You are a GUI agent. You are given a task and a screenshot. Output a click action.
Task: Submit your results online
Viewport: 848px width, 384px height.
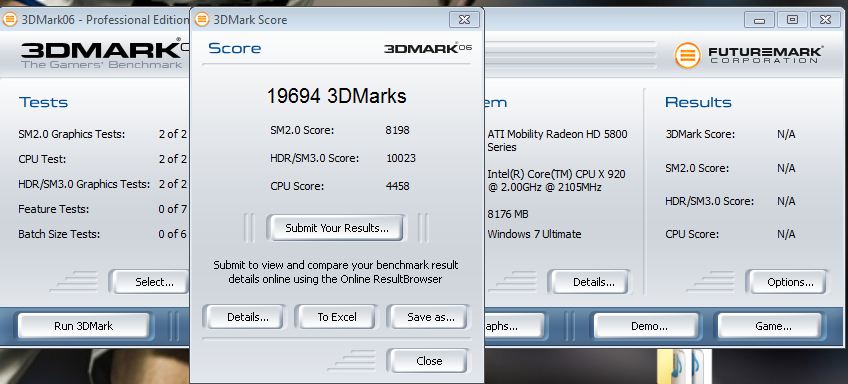coord(336,228)
